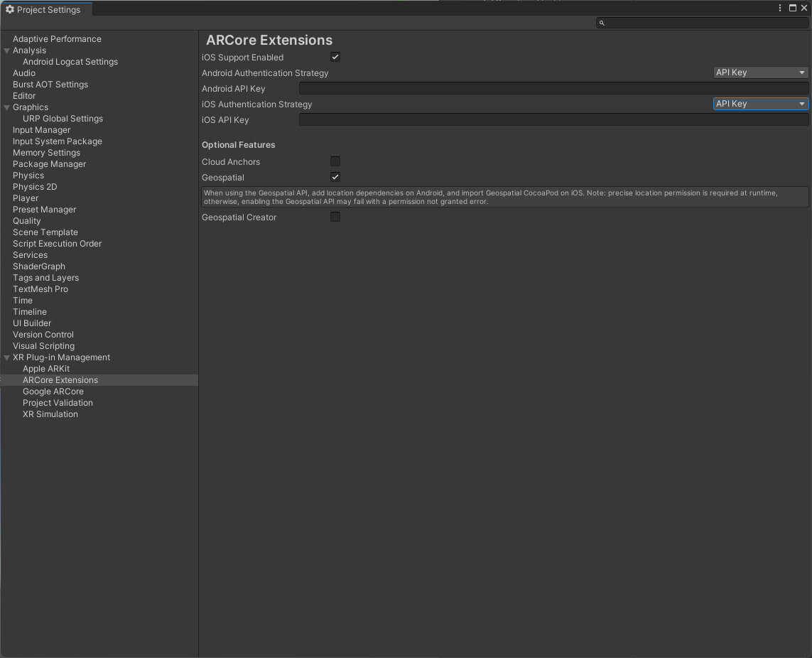
Task: Click the Optional Features heading
Action: pos(238,145)
